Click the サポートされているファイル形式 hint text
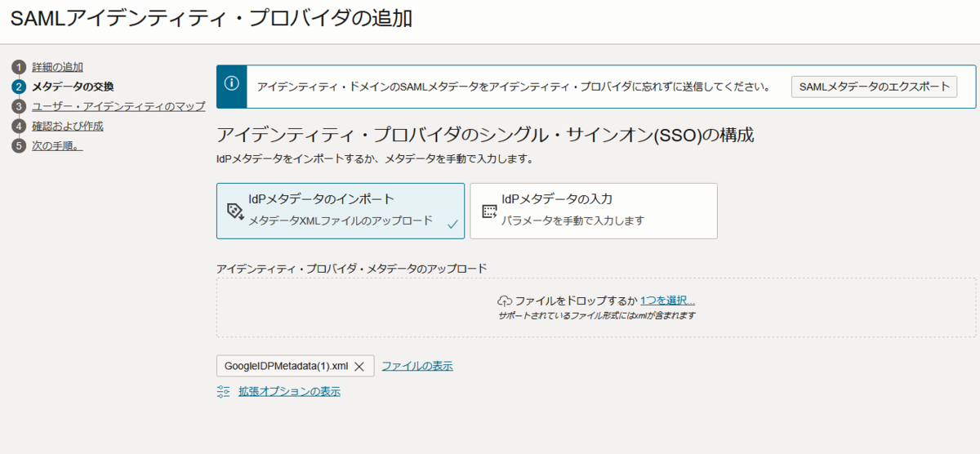Image resolution: width=980 pixels, height=454 pixels. pyautogui.click(x=596, y=315)
